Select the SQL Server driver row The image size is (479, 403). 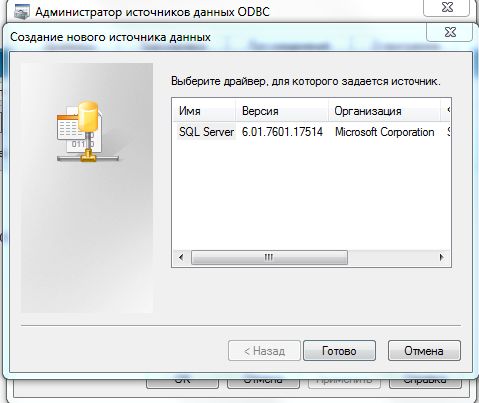[312, 132]
